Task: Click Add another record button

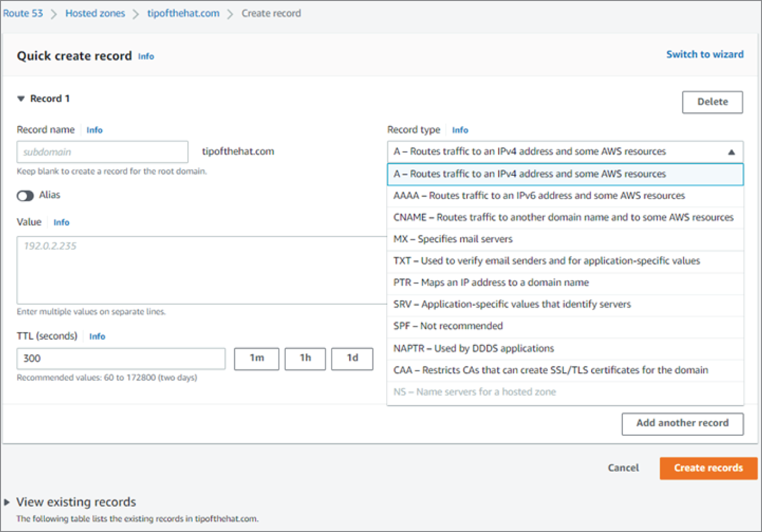Action: [x=682, y=423]
